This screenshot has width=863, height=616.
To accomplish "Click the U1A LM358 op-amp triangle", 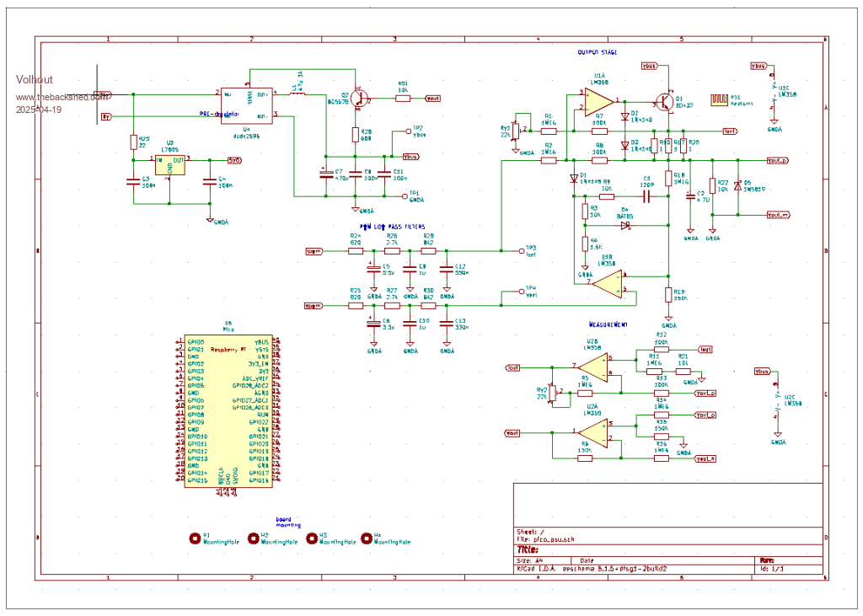I will coord(598,101).
